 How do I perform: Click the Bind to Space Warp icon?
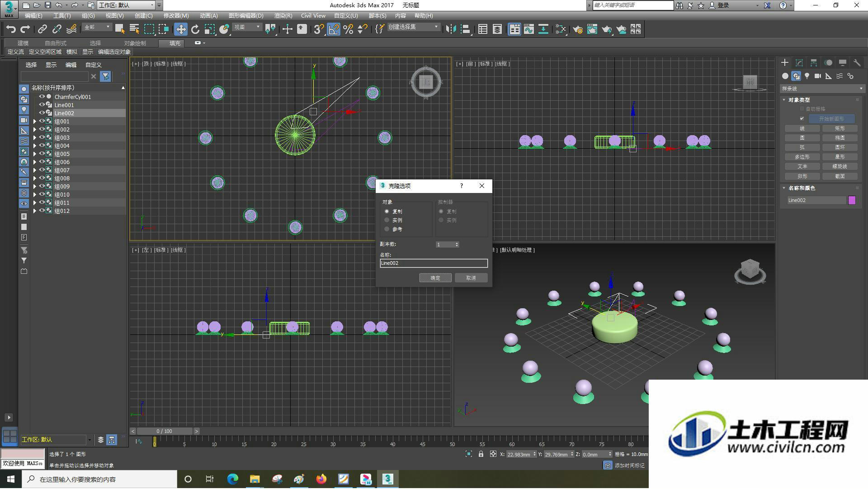pos(71,29)
